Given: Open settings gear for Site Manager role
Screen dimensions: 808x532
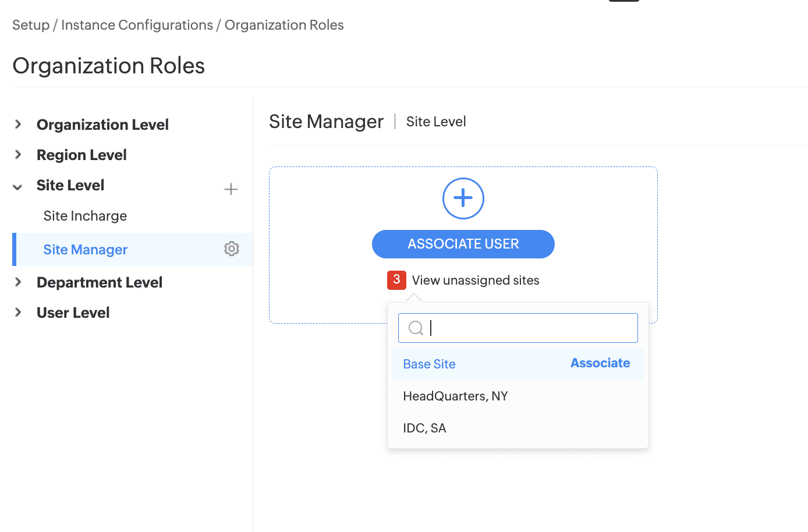Looking at the screenshot, I should (x=232, y=249).
